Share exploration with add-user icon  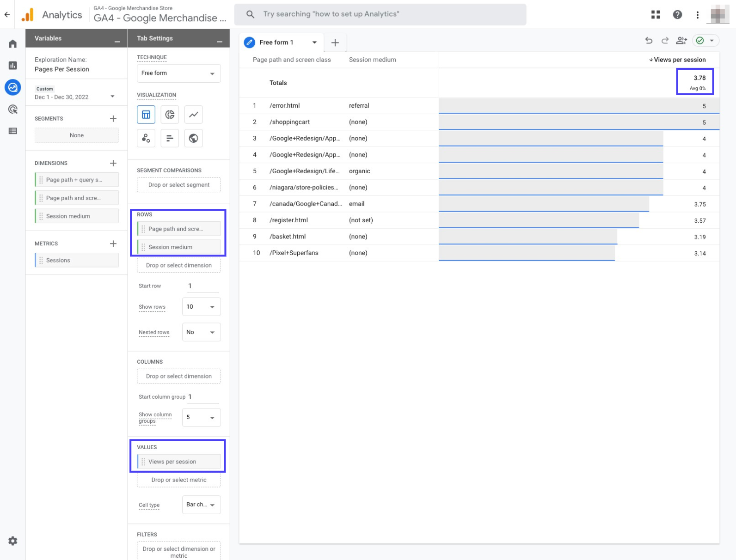click(681, 41)
